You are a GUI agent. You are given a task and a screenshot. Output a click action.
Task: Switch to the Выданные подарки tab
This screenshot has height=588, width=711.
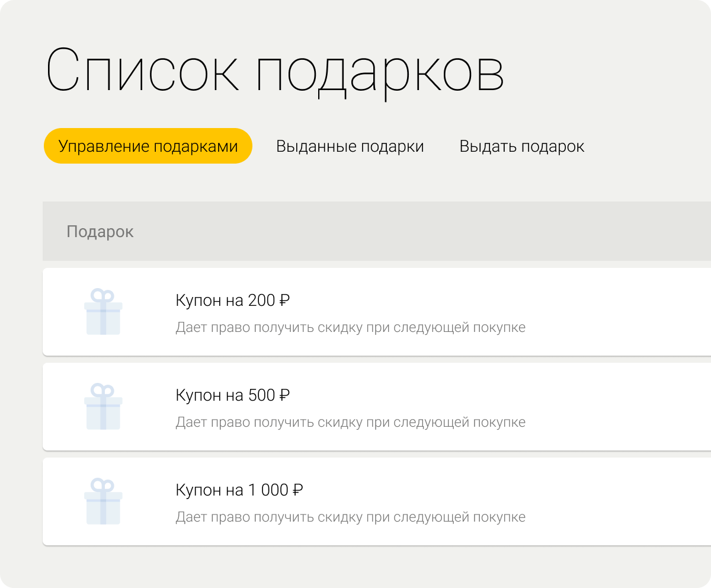click(x=350, y=146)
